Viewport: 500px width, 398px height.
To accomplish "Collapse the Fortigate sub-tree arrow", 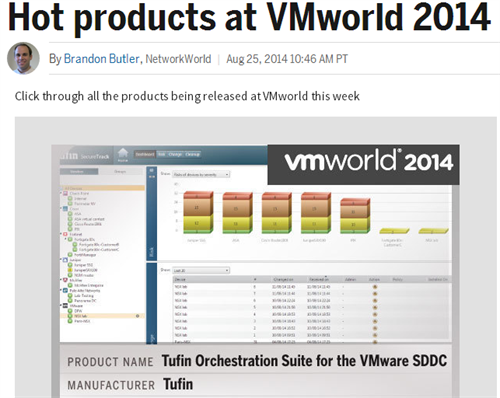I will coord(66,239).
